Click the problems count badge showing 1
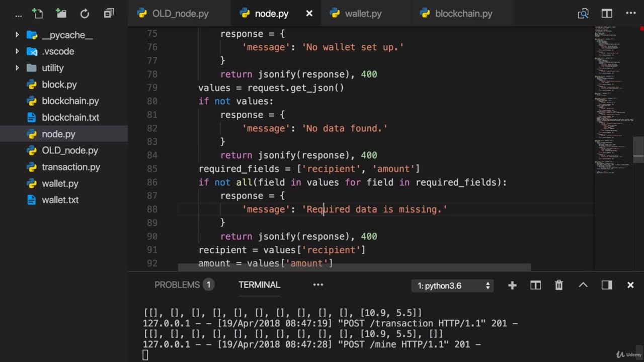 (208, 285)
